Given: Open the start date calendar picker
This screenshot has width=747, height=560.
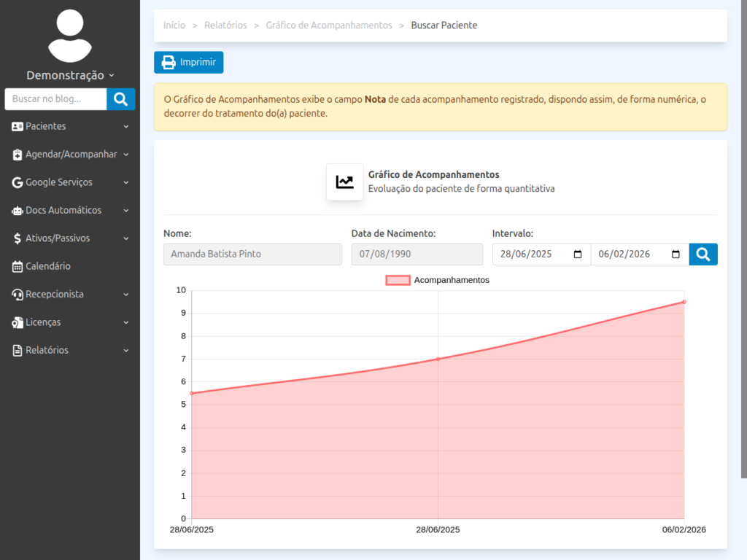Looking at the screenshot, I should point(578,254).
